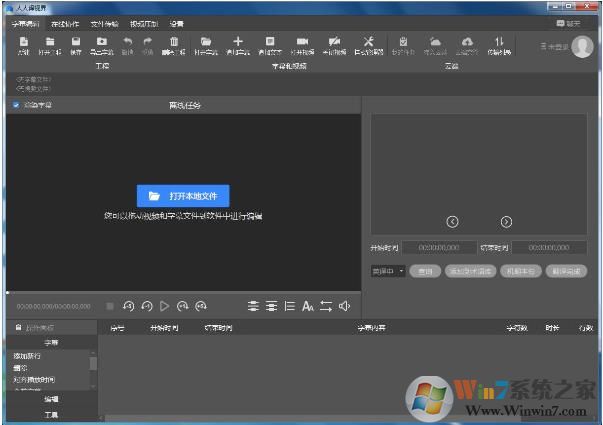
Task: Open the 文件传输 menu
Action: [x=104, y=22]
